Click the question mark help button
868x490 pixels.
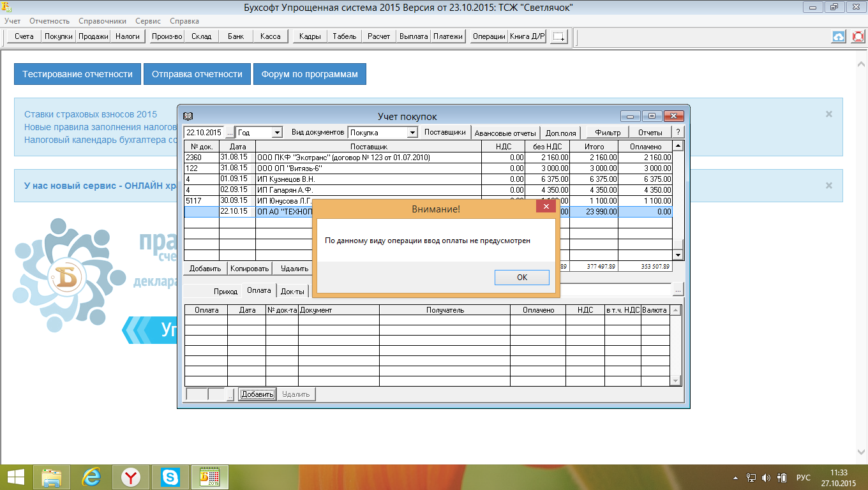(678, 132)
